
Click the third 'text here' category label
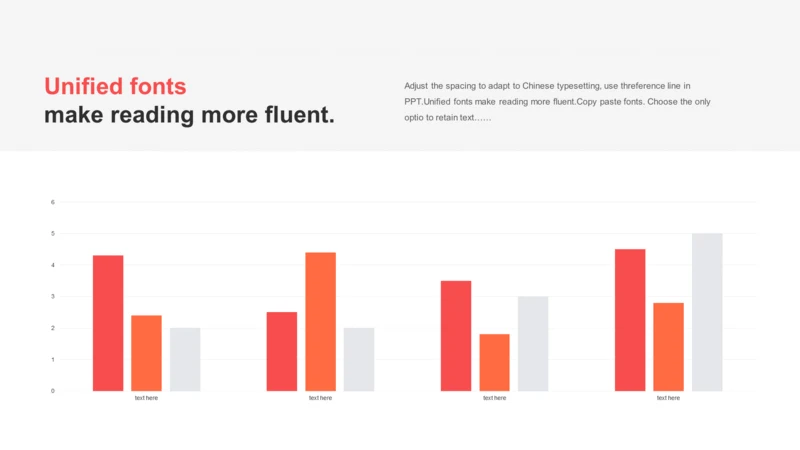(x=494, y=398)
